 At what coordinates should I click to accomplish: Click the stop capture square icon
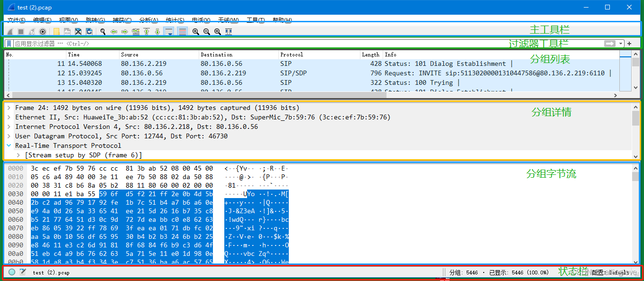21,32
